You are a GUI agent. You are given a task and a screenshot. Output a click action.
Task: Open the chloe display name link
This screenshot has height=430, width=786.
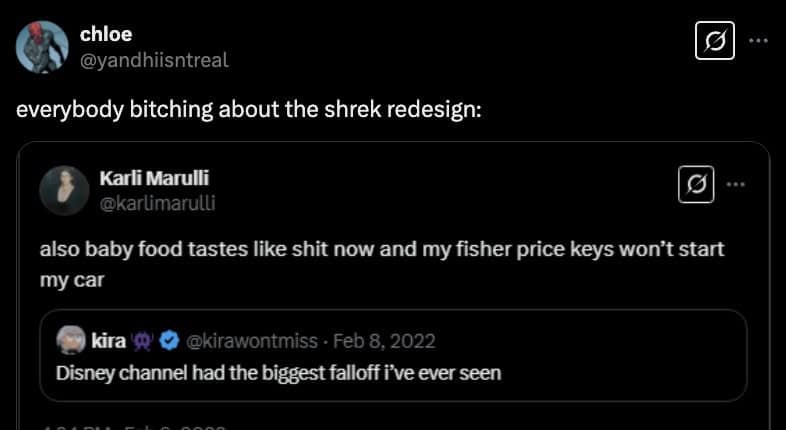coord(105,35)
